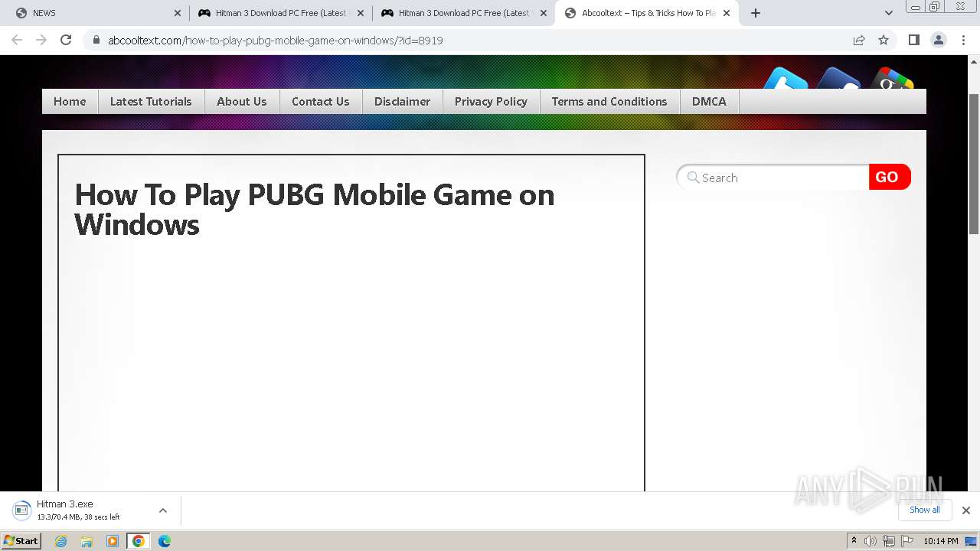Click into the site Search field
980x551 pixels.
coord(773,178)
